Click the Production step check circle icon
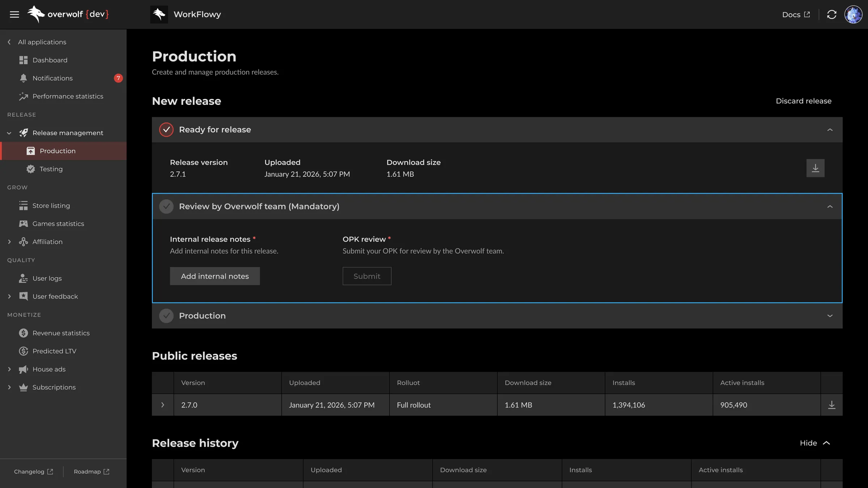The width and height of the screenshot is (868, 488). 166,316
